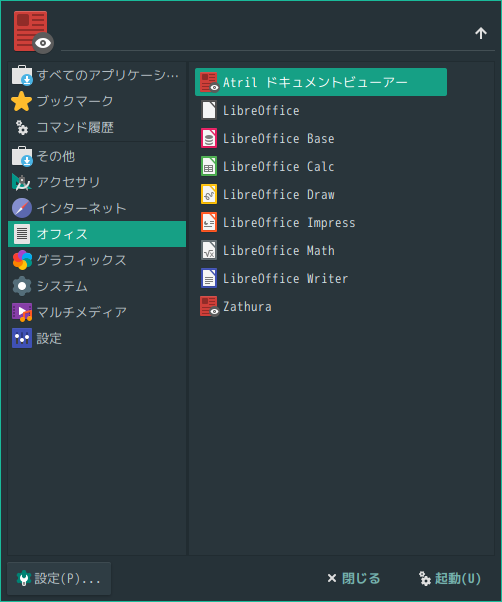
Task: Click the plain LibreOffice start center entry
Action: 321,110
